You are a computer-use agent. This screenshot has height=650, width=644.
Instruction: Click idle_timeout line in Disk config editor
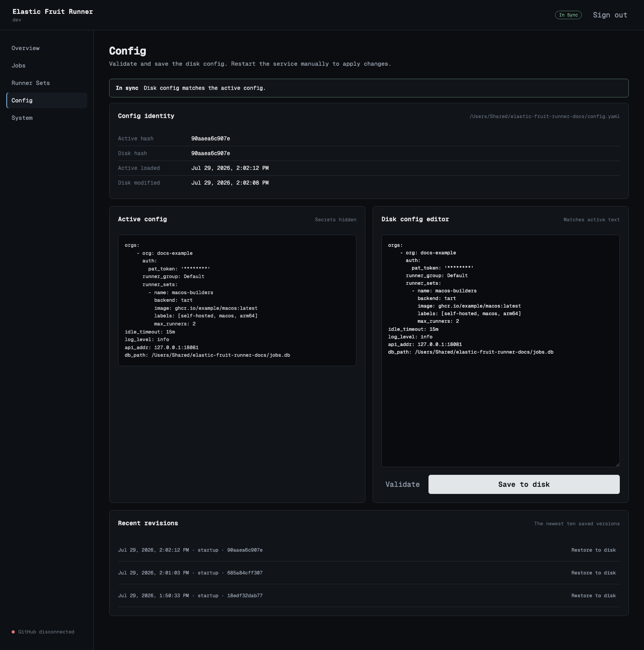pyautogui.click(x=413, y=329)
